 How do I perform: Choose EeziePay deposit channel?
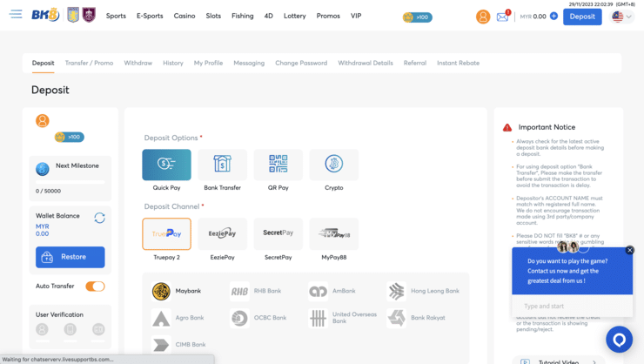222,233
